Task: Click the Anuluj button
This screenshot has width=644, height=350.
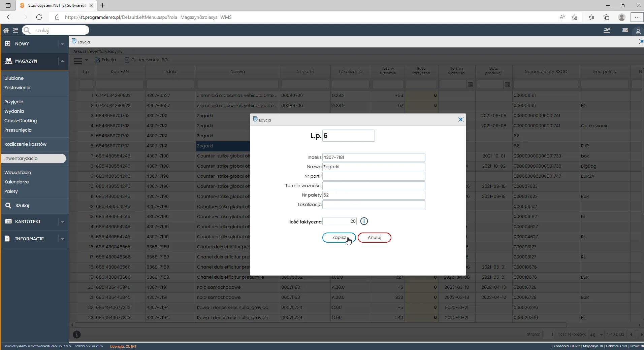Action: 374,238
